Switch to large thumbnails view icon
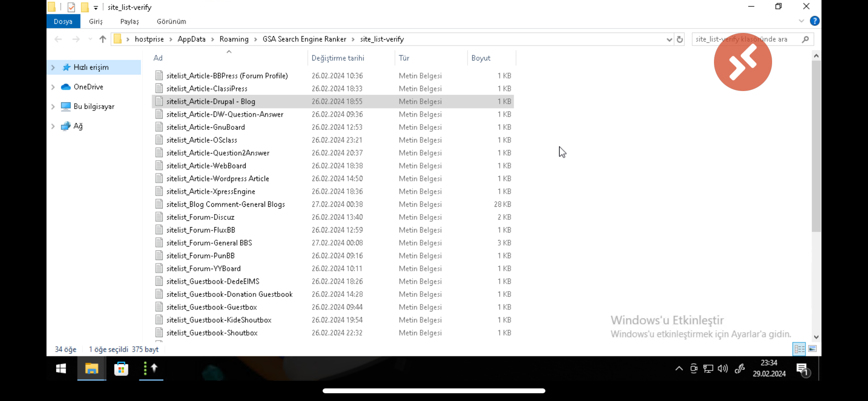 click(x=812, y=349)
